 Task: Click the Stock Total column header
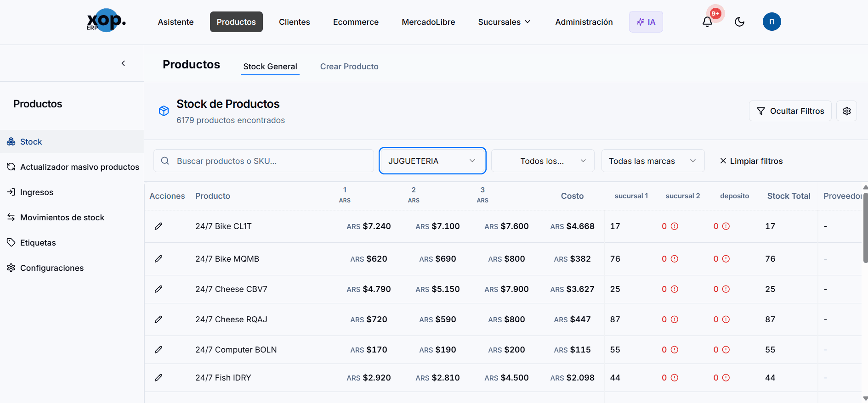point(789,196)
